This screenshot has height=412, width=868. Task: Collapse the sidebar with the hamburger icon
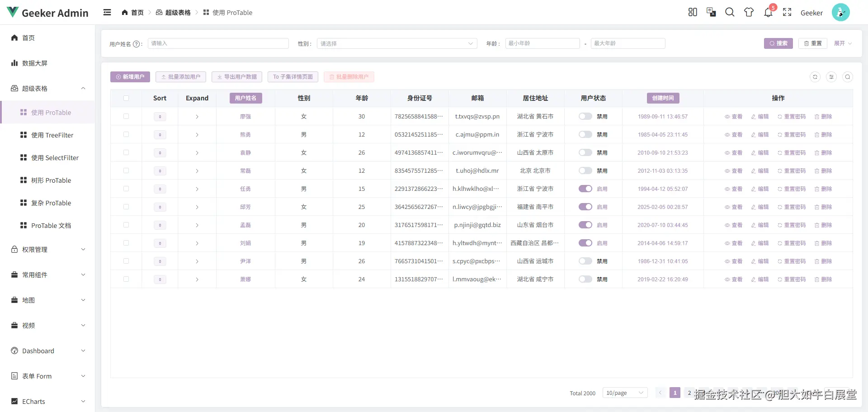pos(107,12)
